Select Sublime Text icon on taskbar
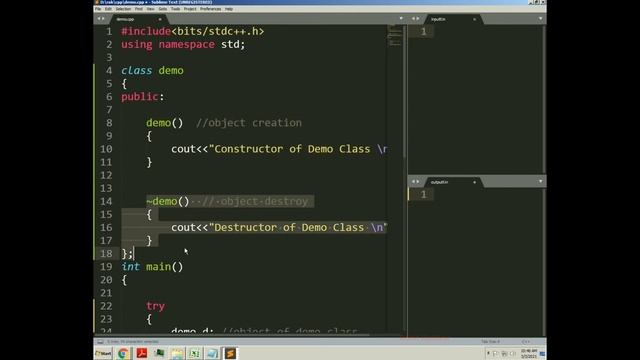640x360 pixels. (x=230, y=353)
